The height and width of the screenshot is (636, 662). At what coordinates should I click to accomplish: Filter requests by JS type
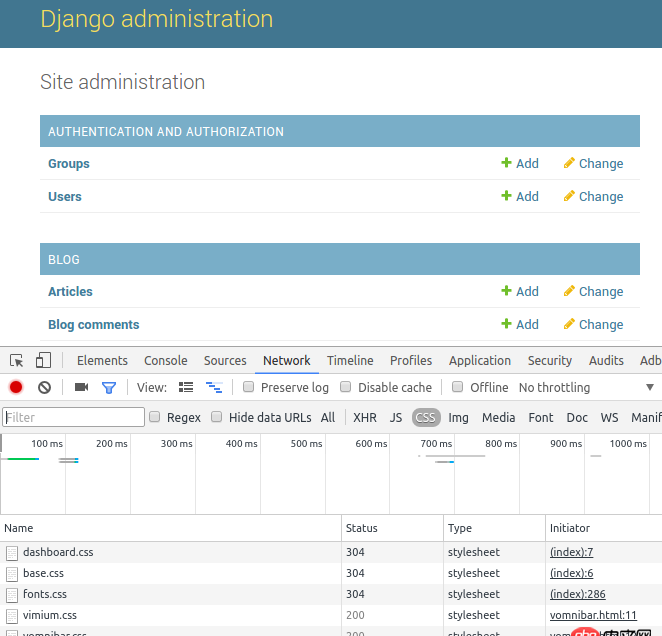coord(396,418)
